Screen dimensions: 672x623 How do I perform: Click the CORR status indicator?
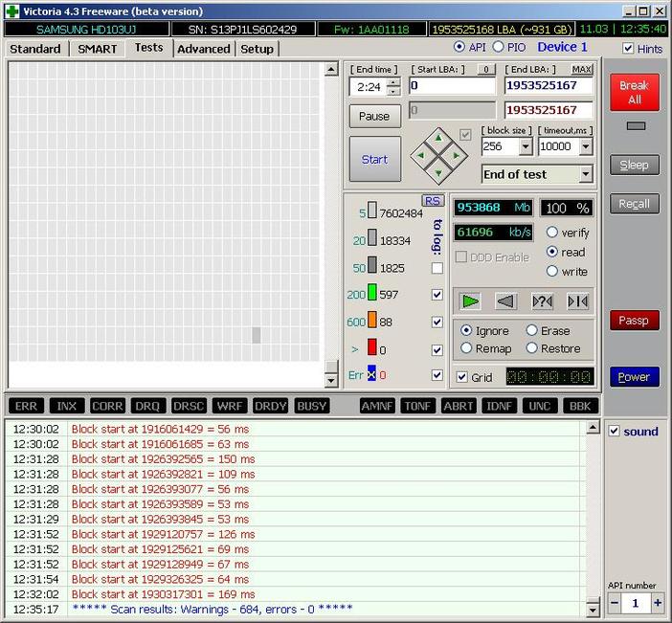pos(107,406)
